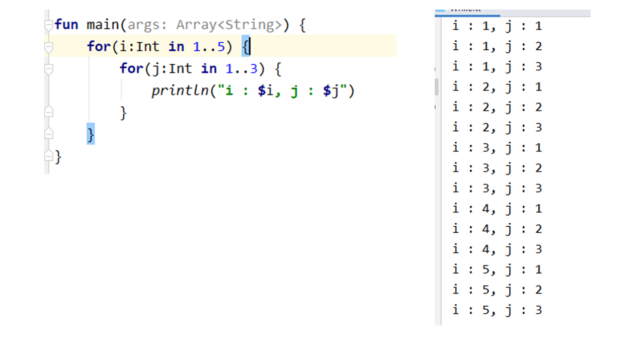Click last output line i : 5, j : 3
The height and width of the screenshot is (362, 644).
pyautogui.click(x=497, y=310)
